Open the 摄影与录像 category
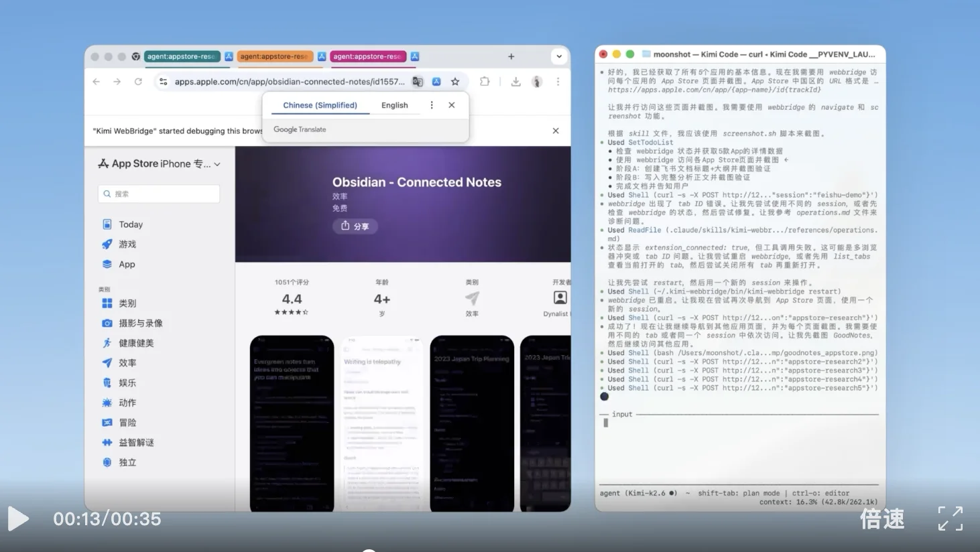 [x=141, y=323]
